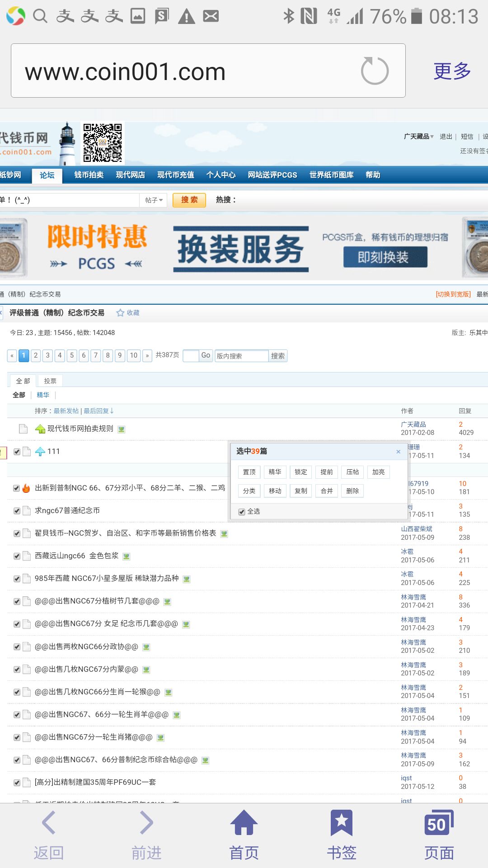Switch to the 钱币拍卖 nav tab
488x868 pixels.
pos(89,175)
